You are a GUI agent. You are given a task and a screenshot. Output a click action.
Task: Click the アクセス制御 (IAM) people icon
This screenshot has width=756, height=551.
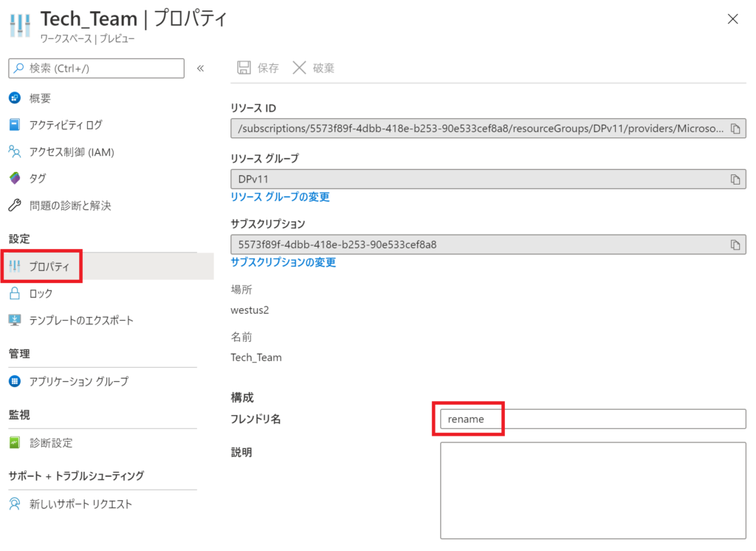15,152
